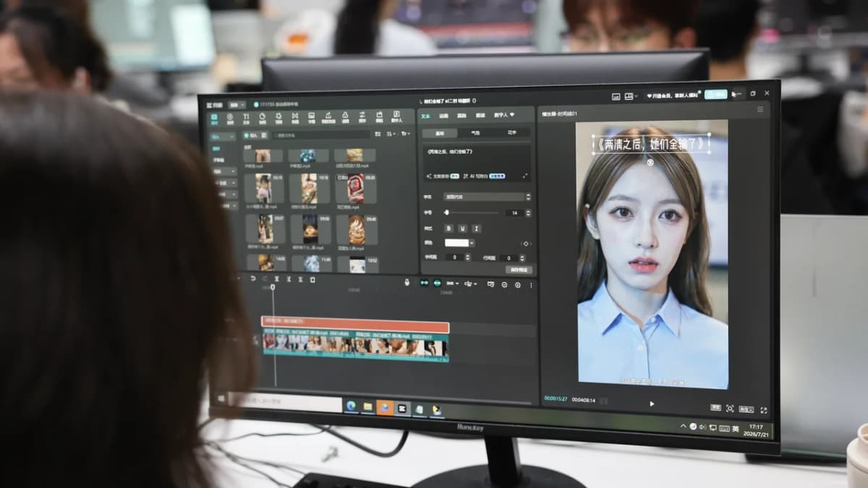Open the Text (TI) tool in top toolbar
This screenshot has width=868, height=488.
(x=246, y=117)
